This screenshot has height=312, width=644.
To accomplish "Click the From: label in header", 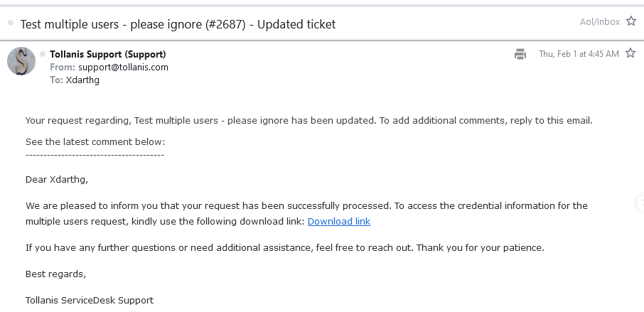I will (62, 67).
